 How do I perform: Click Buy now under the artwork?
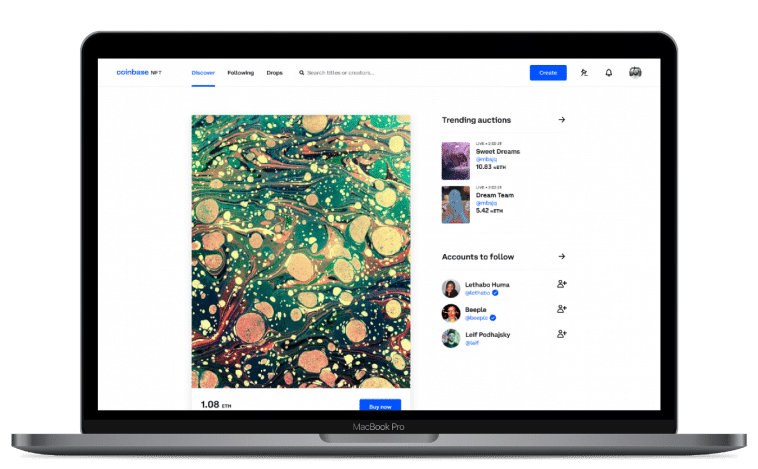tap(380, 405)
